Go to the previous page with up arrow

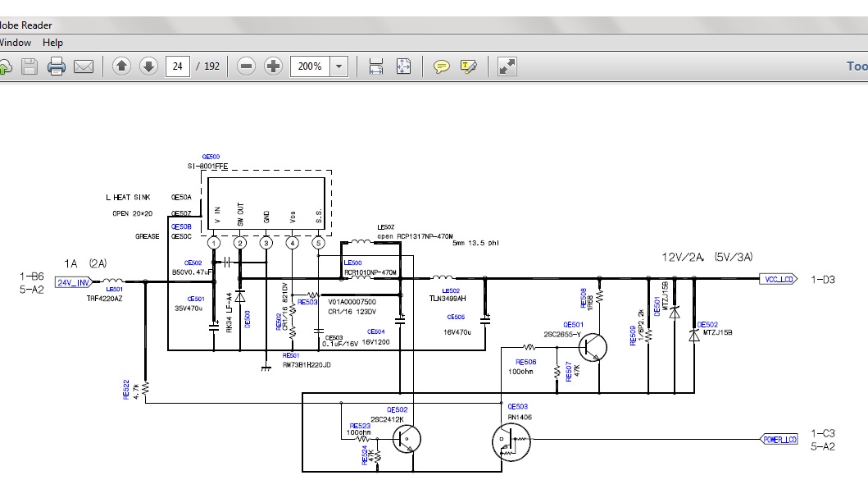coord(121,66)
